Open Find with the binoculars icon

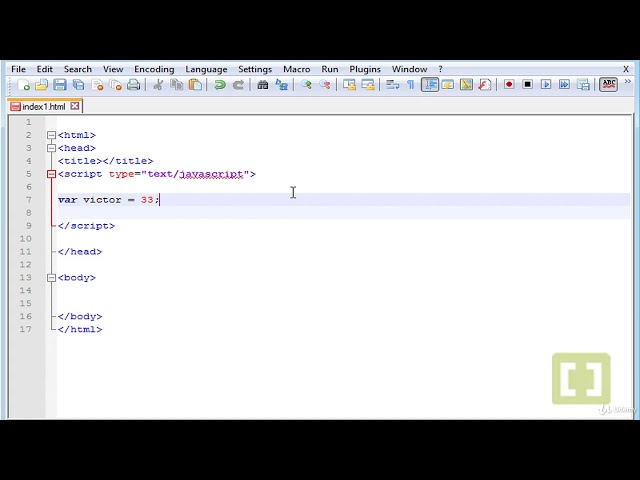tap(262, 85)
